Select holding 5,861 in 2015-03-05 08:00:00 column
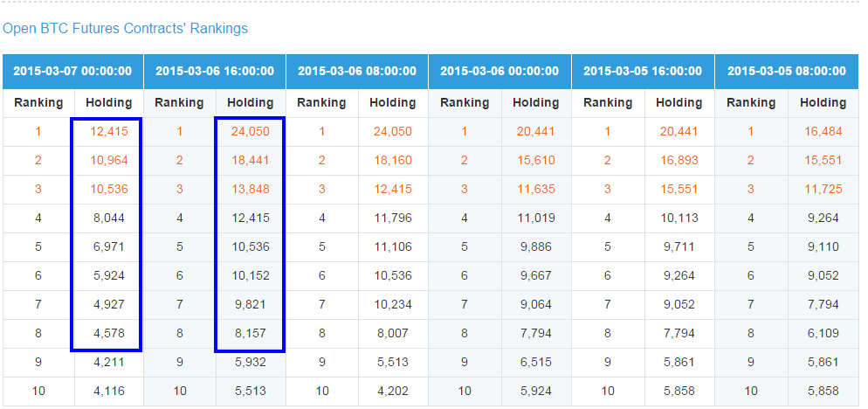This screenshot has width=868, height=409. (823, 362)
